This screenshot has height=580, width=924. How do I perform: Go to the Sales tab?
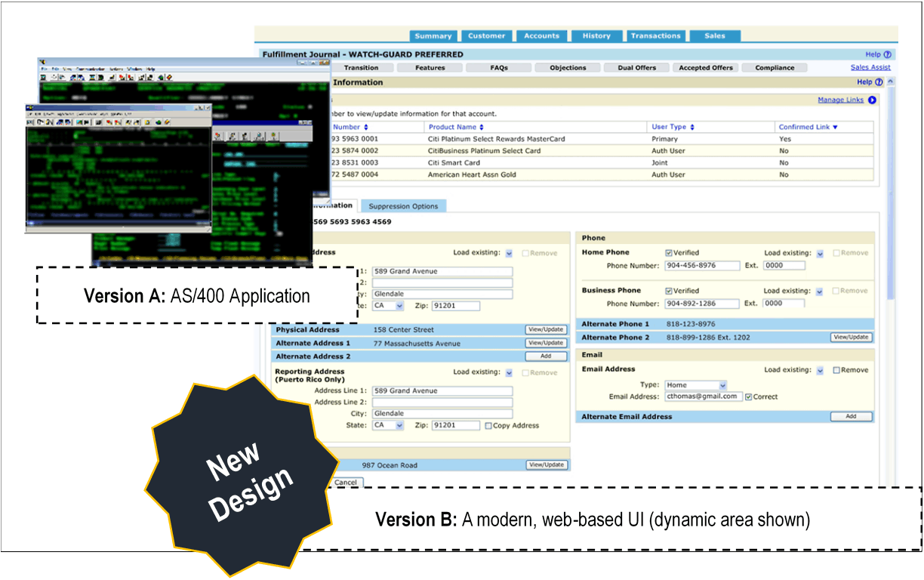tap(715, 35)
